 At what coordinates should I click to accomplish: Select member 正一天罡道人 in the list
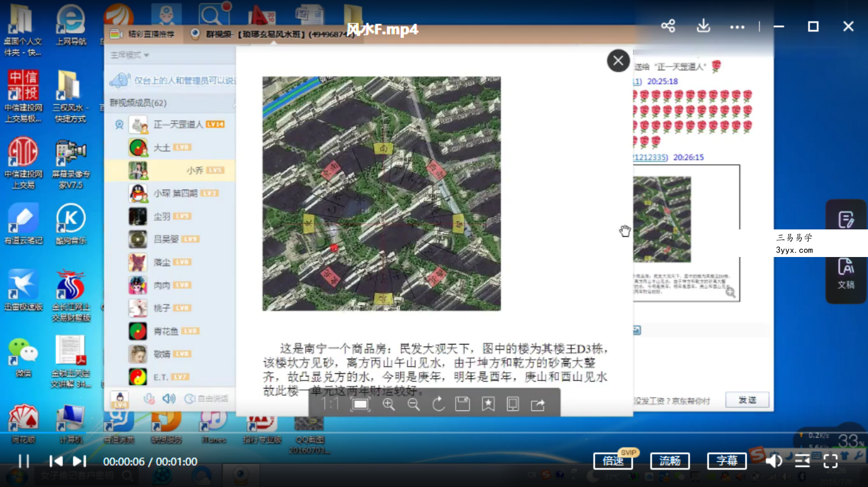(170, 124)
